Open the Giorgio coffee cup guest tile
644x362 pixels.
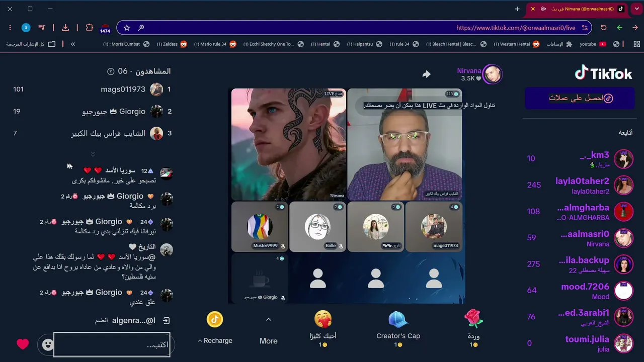260,278
